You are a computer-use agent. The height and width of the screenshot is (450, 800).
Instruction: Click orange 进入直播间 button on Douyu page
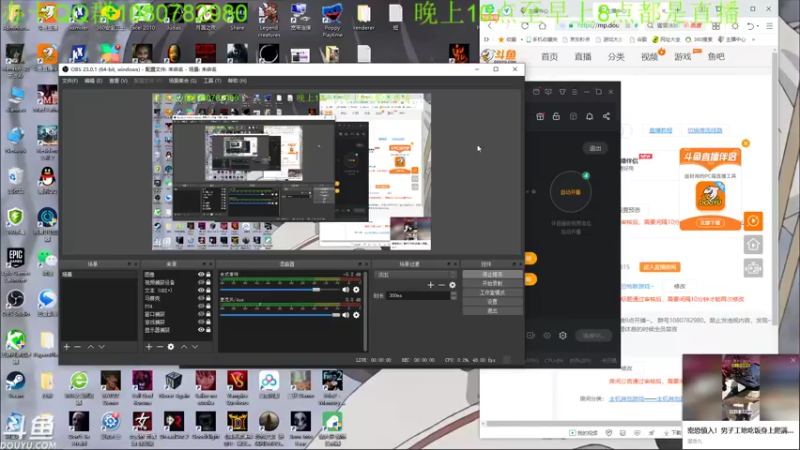tap(660, 267)
